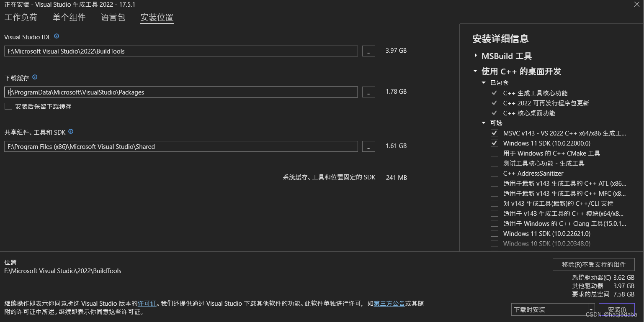
Task: Open the 许可证 link
Action: (147, 304)
